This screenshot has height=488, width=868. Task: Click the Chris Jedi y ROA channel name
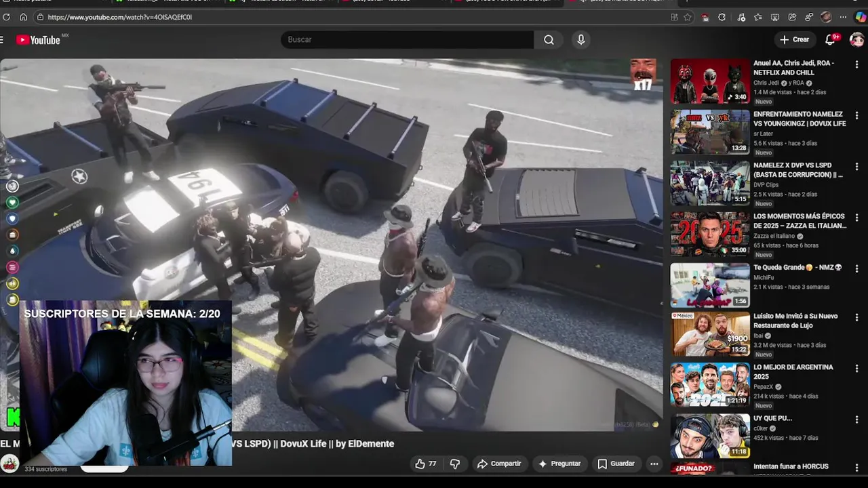[778, 83]
